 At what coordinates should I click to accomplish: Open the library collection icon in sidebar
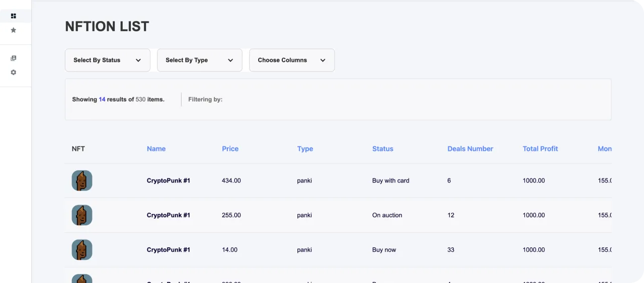tap(14, 58)
